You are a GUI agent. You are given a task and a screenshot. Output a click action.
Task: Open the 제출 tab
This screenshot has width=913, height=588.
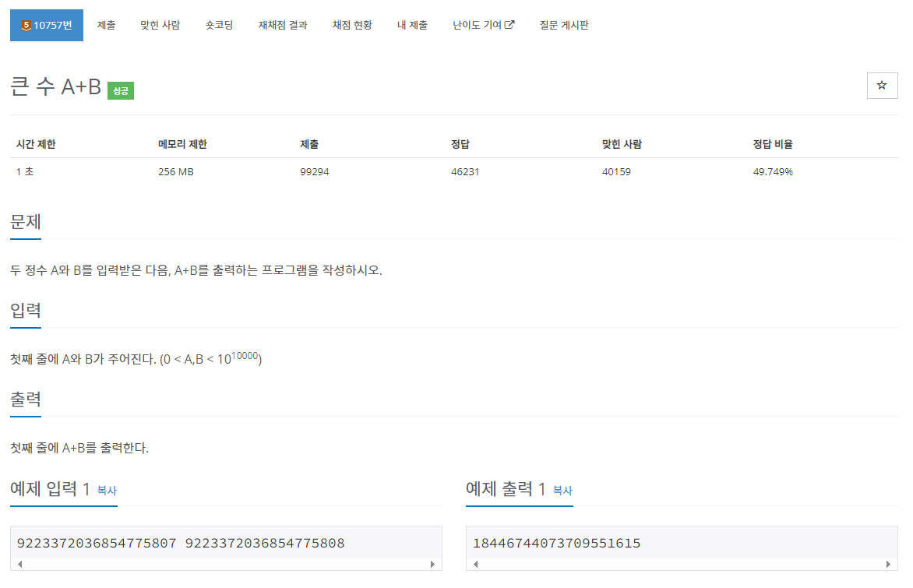click(x=106, y=25)
